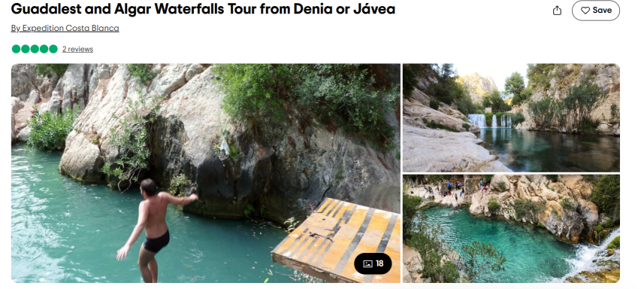Screen dimensions: 644x289
Task: Click the heart icon in Save button
Action: 585,11
